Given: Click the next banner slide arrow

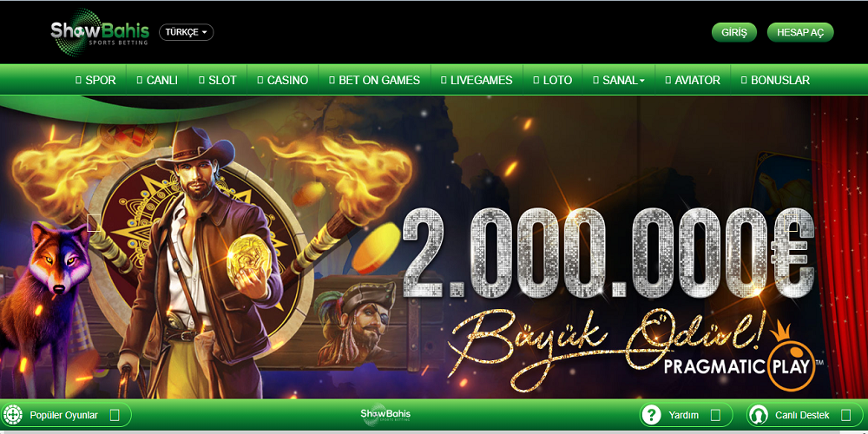Looking at the screenshot, I should 792,224.
